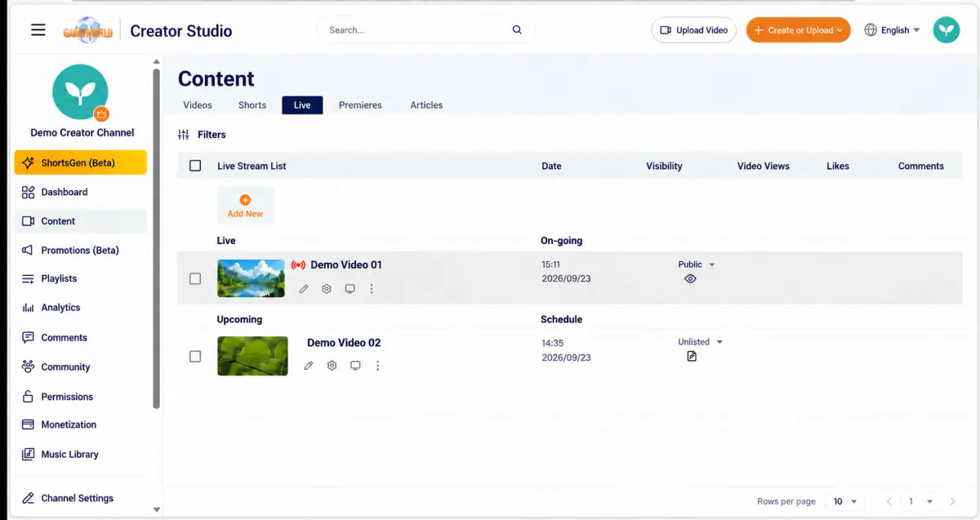Check the Demo Video 02 row checkbox
980x520 pixels.
(195, 356)
